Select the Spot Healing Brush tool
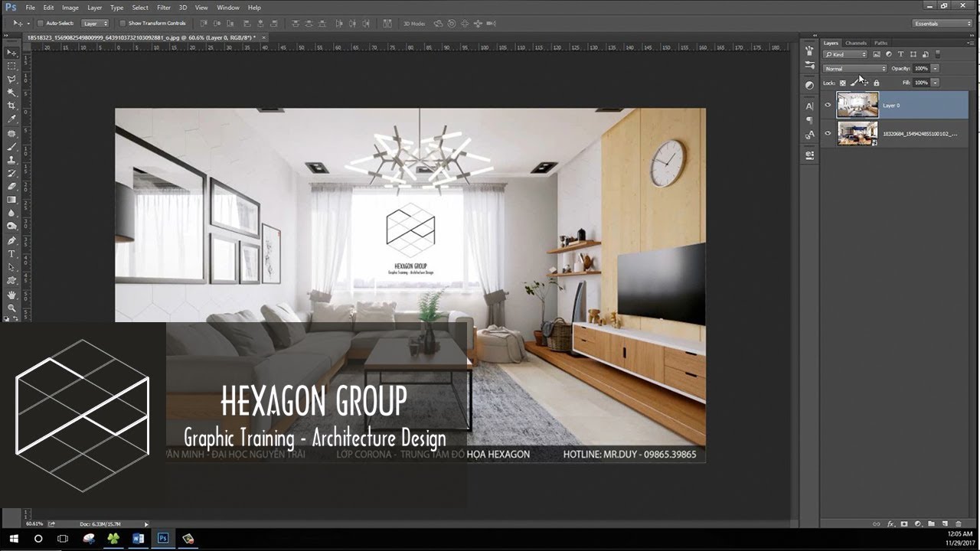Screen dimensions: 980x551 [11, 133]
